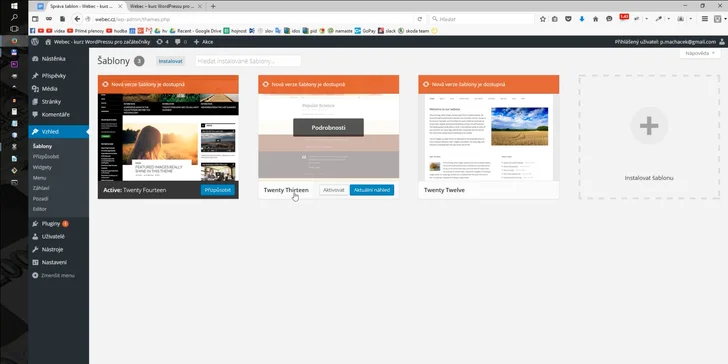
Task: Open the Facebook bookmark icon
Action: (x=32, y=31)
